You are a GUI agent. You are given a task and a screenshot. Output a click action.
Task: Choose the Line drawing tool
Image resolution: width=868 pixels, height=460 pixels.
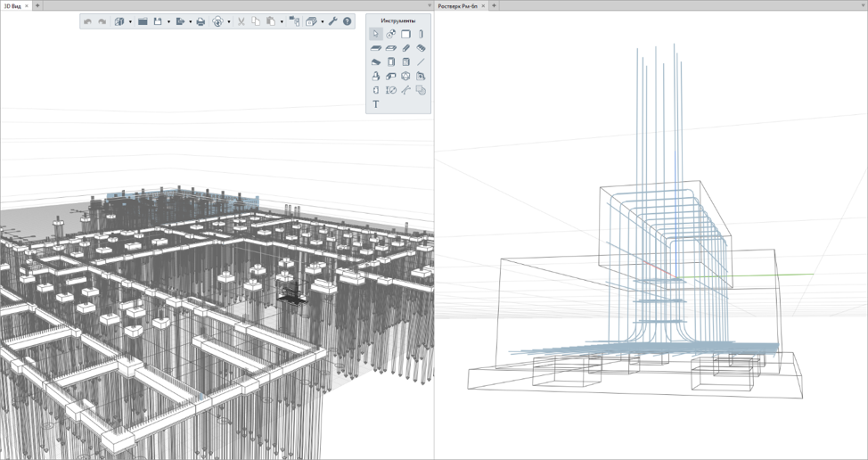pyautogui.click(x=422, y=62)
